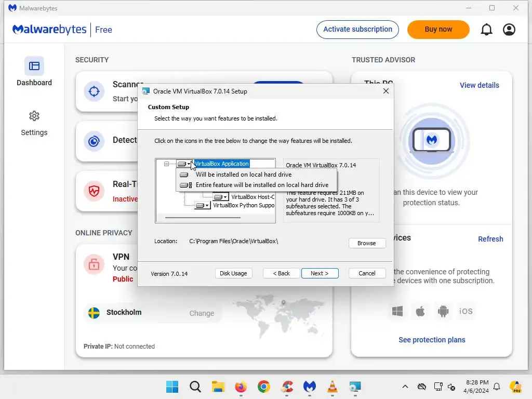Go Back in VirtualBox setup

coord(281,273)
